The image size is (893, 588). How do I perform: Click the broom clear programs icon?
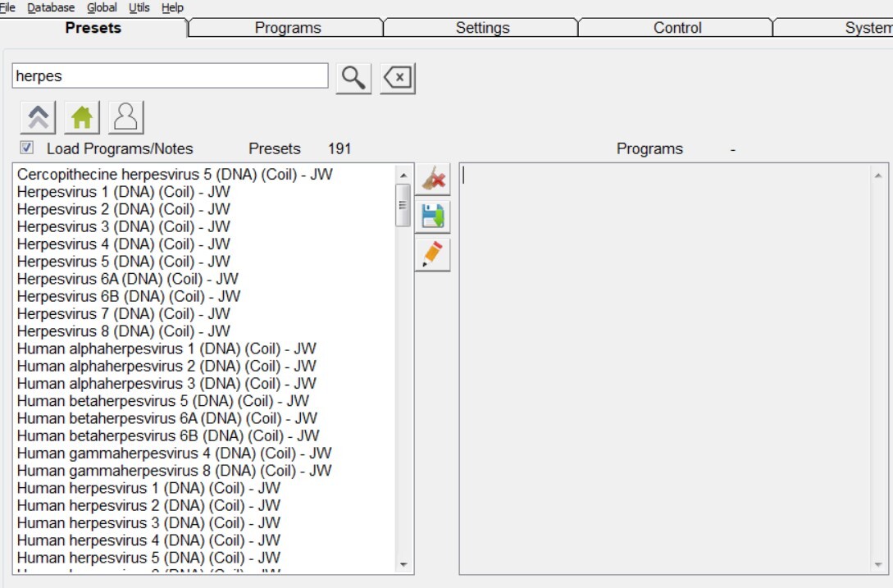coord(433,180)
